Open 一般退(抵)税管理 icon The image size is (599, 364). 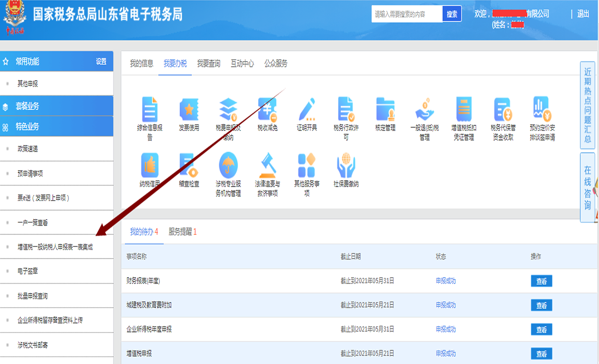(x=425, y=110)
